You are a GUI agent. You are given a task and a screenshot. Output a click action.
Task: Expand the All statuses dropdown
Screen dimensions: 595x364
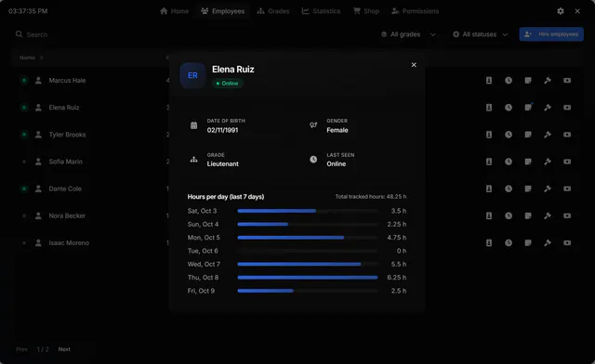tap(480, 34)
